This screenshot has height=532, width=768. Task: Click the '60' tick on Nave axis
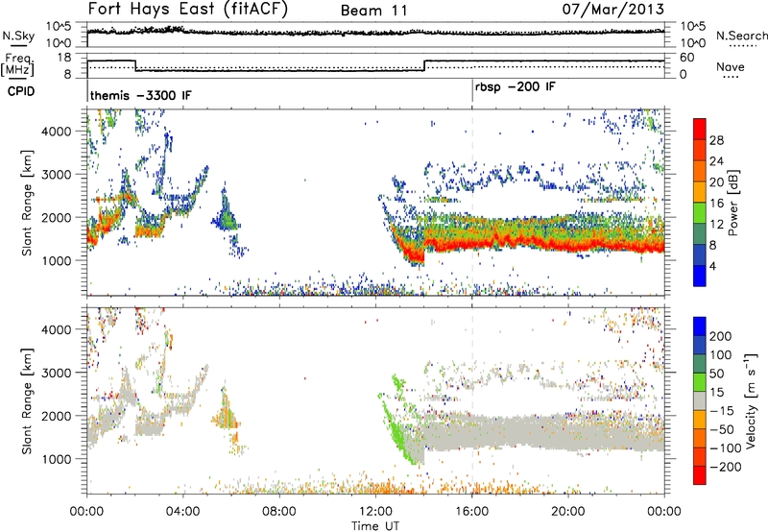coord(686,58)
